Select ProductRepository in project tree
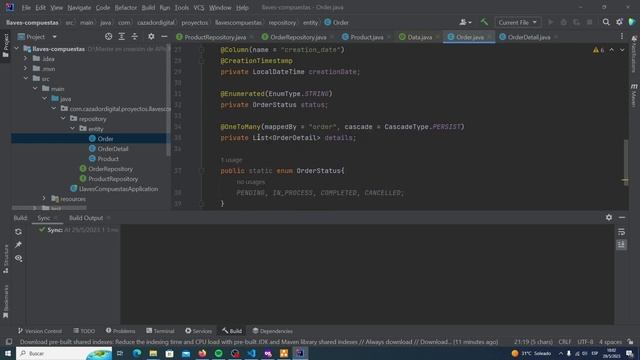The width and height of the screenshot is (640, 360). pyautogui.click(x=113, y=179)
